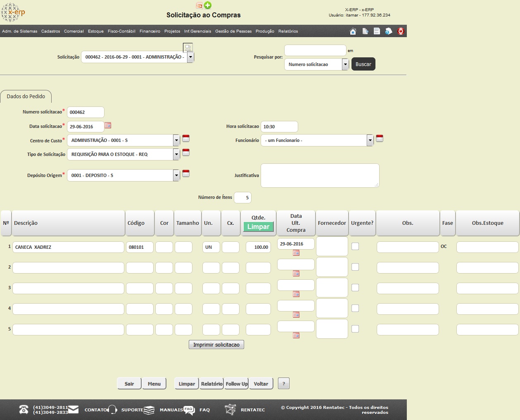Click the text document icon in the menu bar
520x420 pixels.
pyautogui.click(x=377, y=31)
